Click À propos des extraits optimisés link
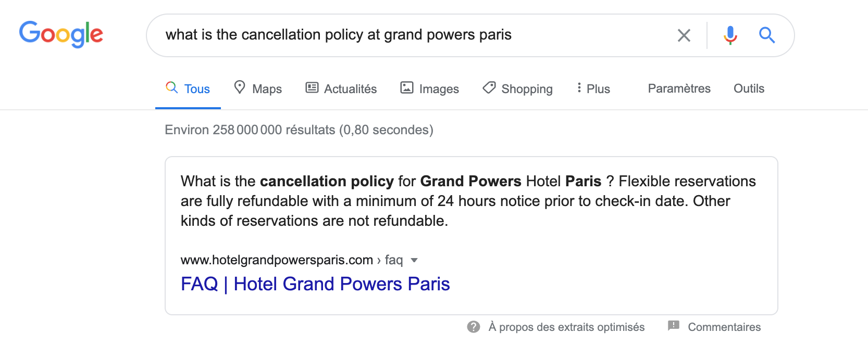The width and height of the screenshot is (868, 359). [x=566, y=327]
